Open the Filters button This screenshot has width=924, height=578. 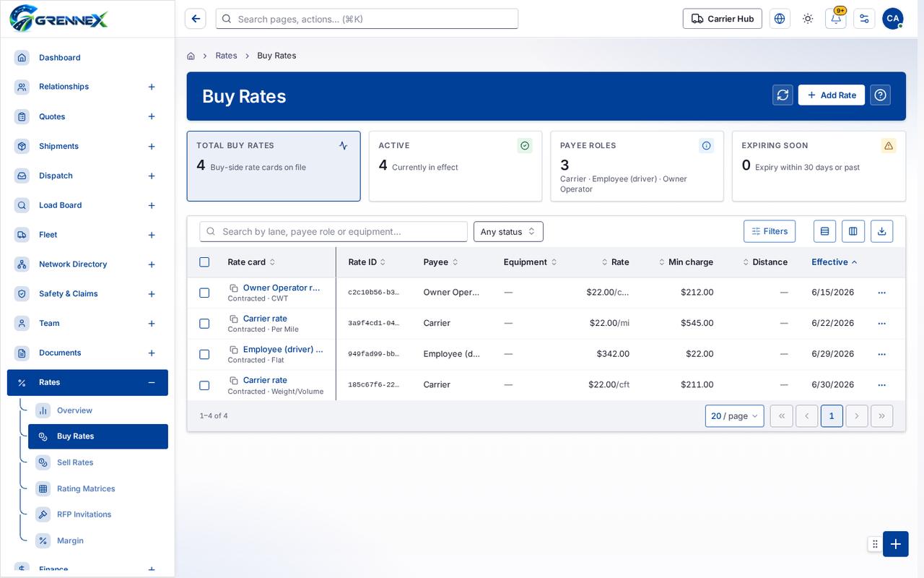click(770, 231)
